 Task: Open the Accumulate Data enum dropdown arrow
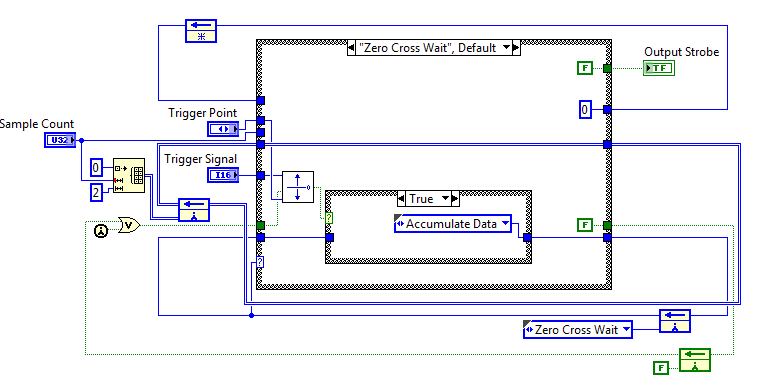505,223
